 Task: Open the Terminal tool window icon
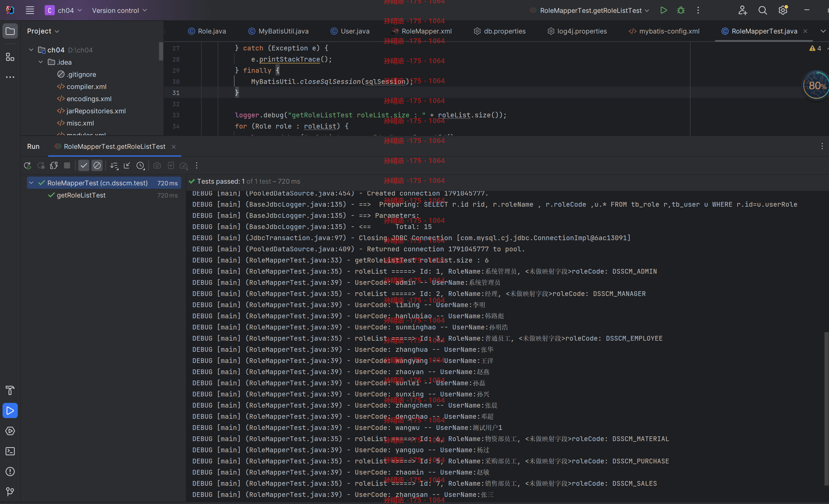pyautogui.click(x=10, y=451)
